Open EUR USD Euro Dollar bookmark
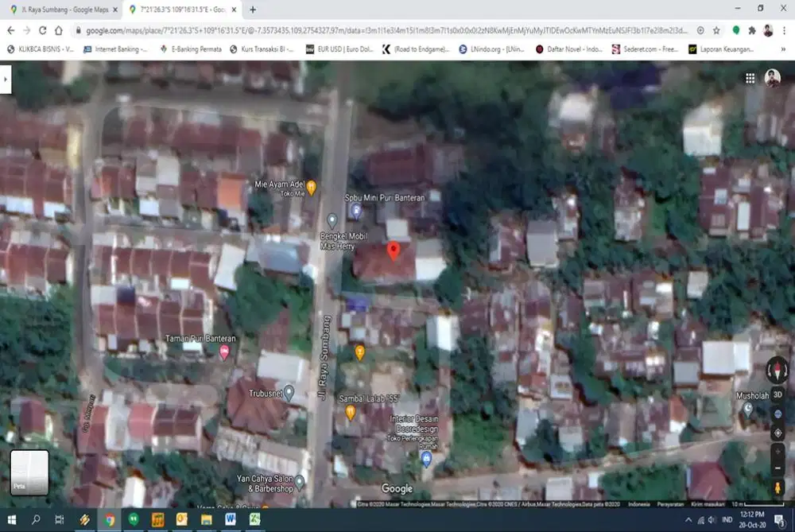Screen dimensions: 795x532 coord(339,49)
